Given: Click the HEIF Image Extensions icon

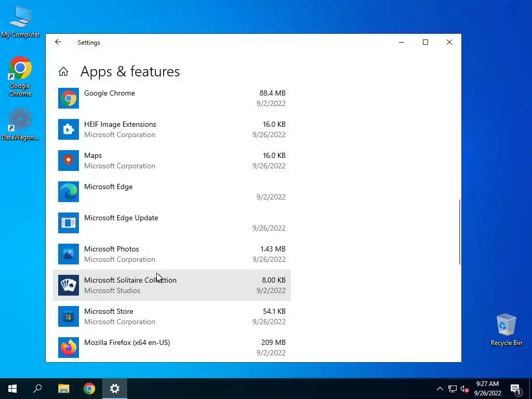Looking at the screenshot, I should click(x=69, y=129).
